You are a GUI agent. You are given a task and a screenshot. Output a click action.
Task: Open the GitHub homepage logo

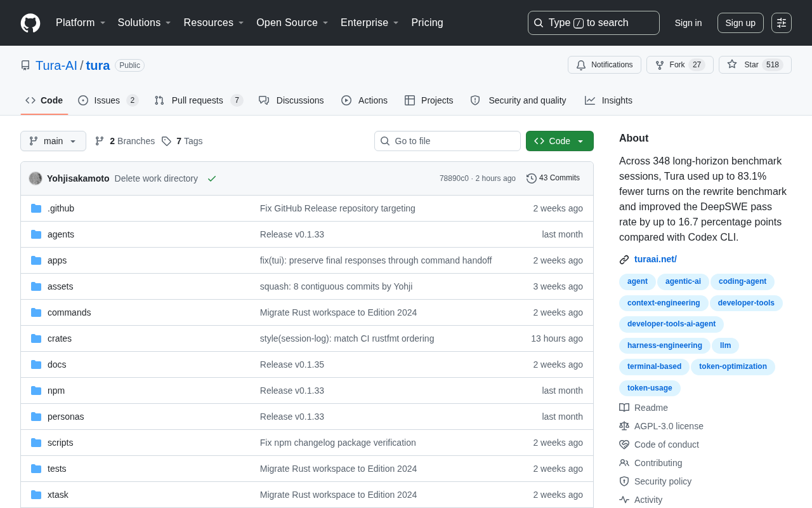coord(30,23)
